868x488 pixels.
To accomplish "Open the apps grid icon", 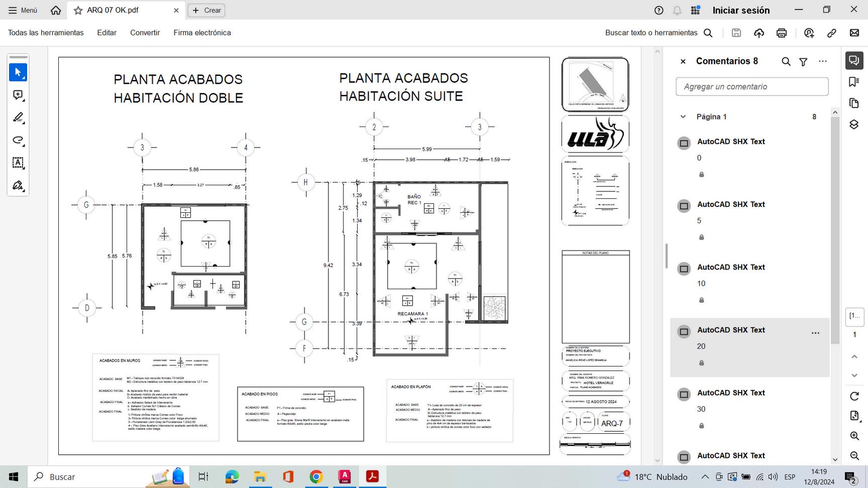I will 695,10.
